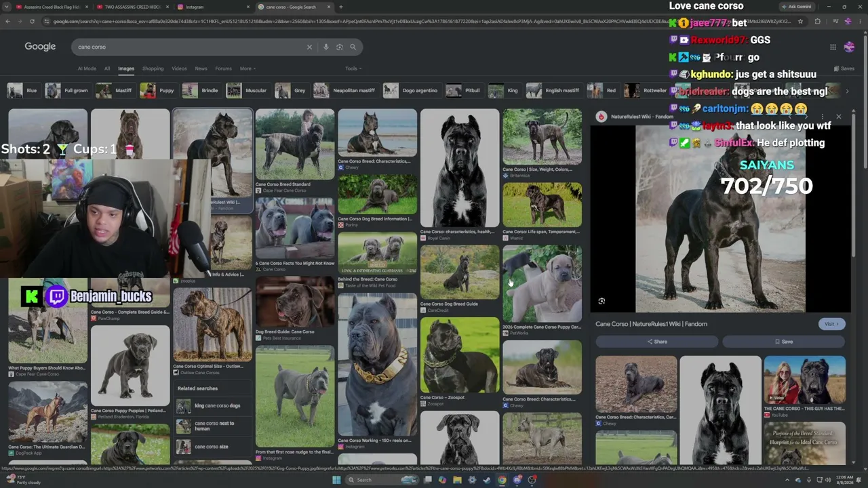Filter images by the Brindle chip

point(201,90)
